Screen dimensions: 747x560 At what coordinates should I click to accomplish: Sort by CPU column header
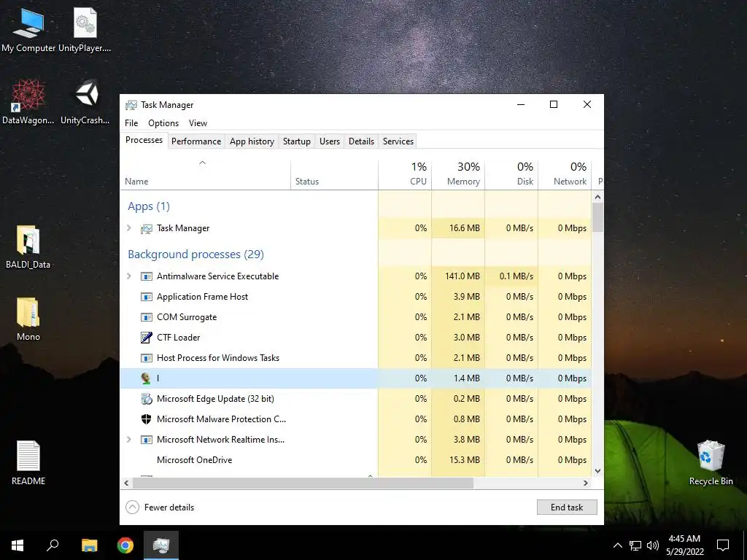coord(405,174)
